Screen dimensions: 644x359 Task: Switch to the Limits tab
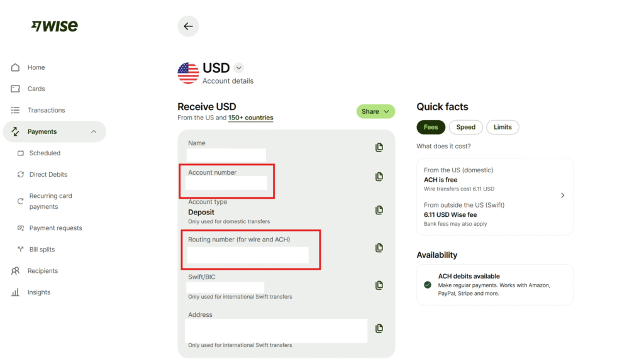coord(502,127)
